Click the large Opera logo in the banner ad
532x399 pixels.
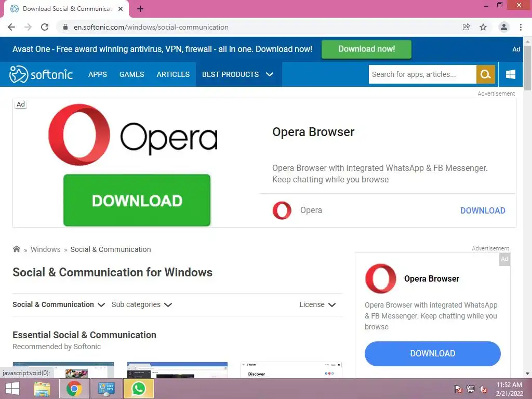coord(133,135)
